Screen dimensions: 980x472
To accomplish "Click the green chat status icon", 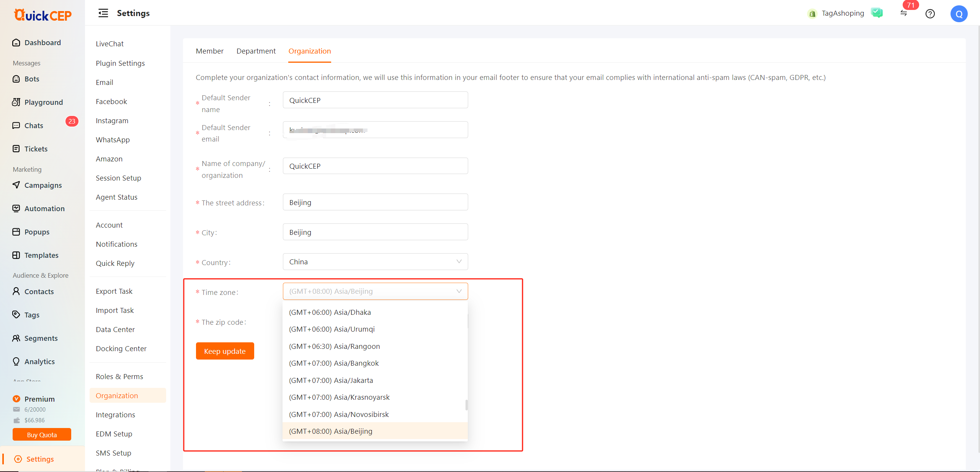I will pyautogui.click(x=877, y=13).
